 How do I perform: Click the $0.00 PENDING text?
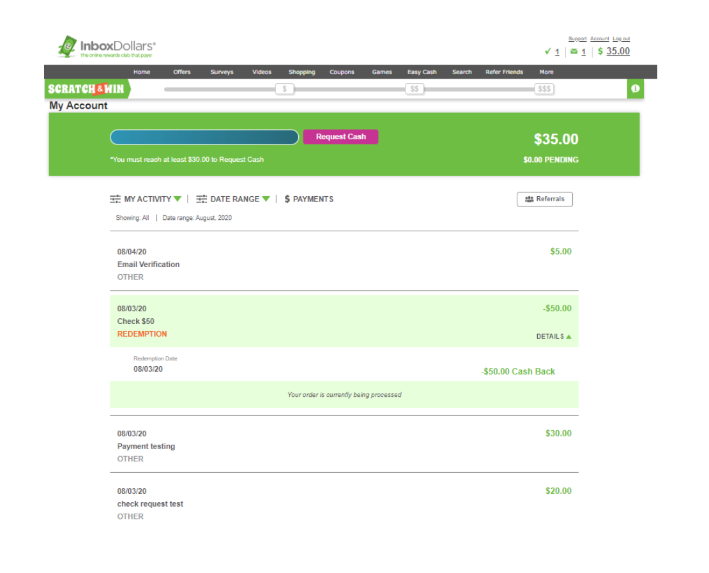(x=551, y=160)
